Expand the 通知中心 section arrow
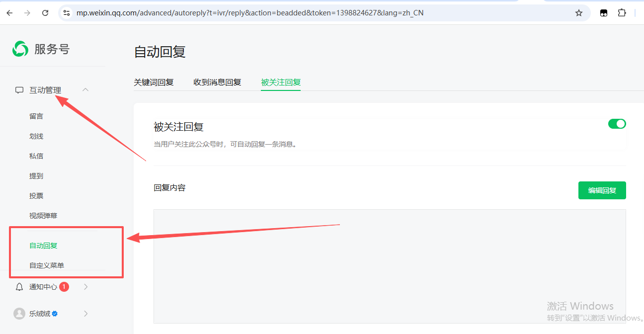 click(x=85, y=287)
